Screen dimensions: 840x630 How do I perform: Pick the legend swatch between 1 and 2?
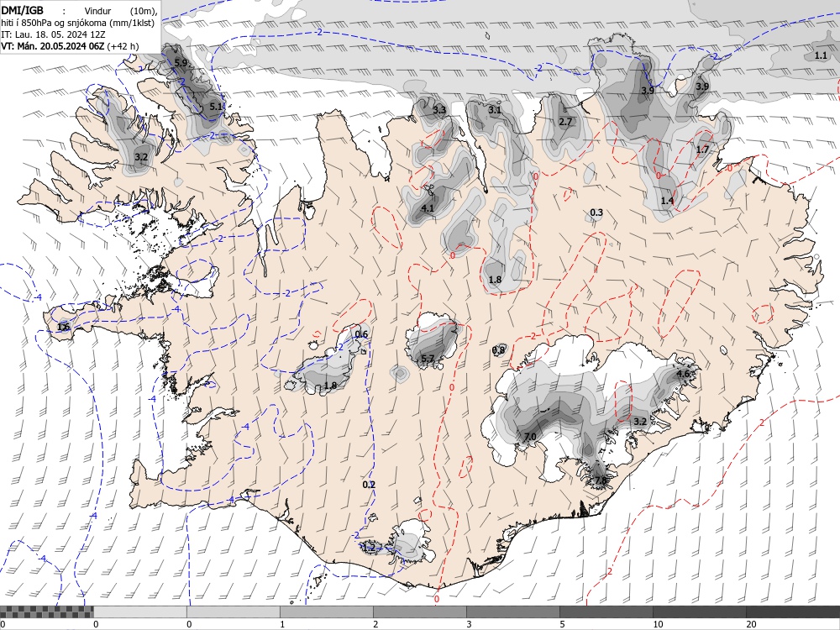click(326, 612)
